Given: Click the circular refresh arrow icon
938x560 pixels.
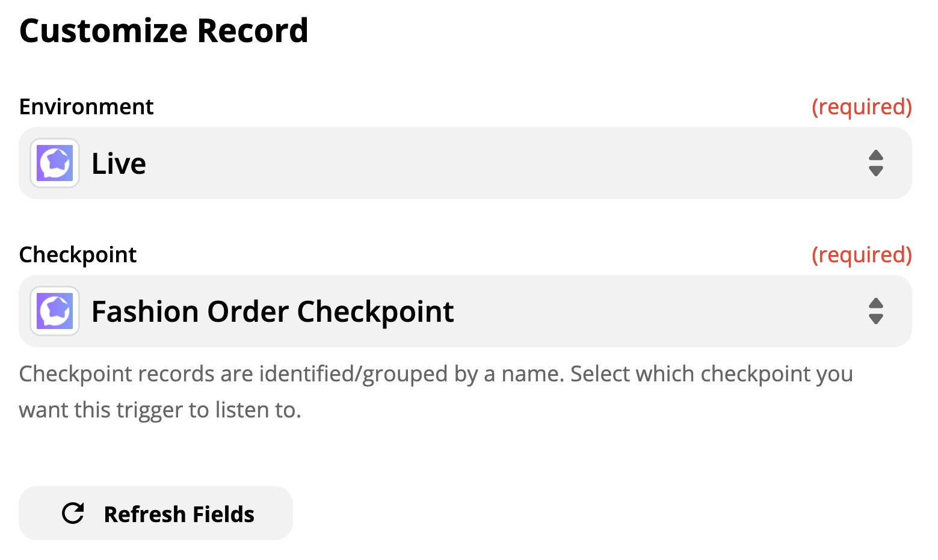Looking at the screenshot, I should point(73,513).
